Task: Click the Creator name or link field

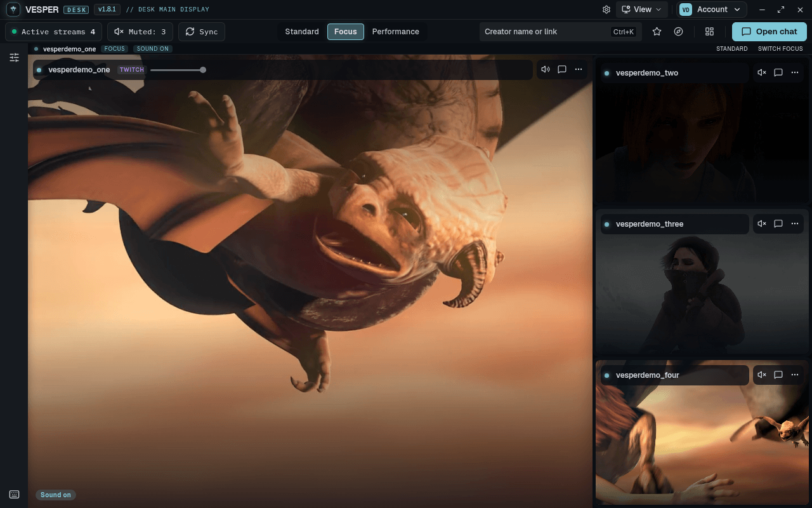Action: coord(561,32)
